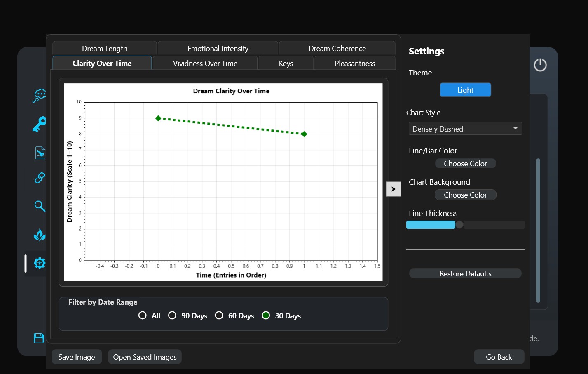Open the Chart Style Densely Dashed dropdown
This screenshot has width=588, height=374.
coord(465,129)
